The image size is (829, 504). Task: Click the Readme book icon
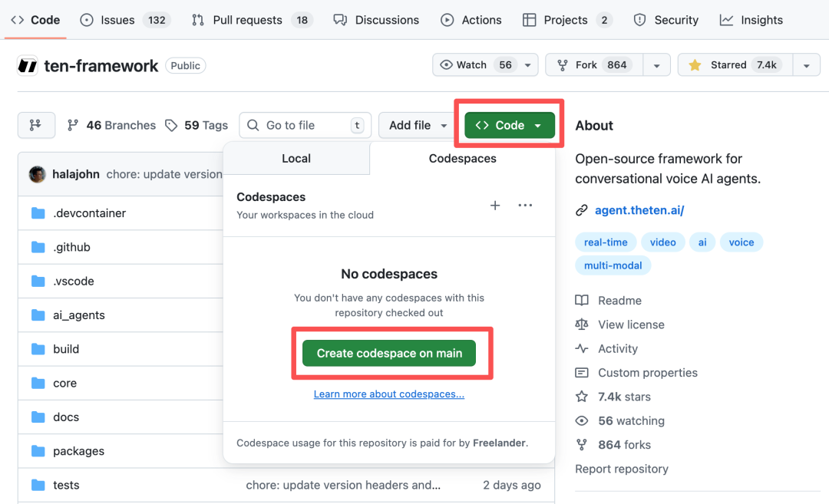[x=582, y=301]
